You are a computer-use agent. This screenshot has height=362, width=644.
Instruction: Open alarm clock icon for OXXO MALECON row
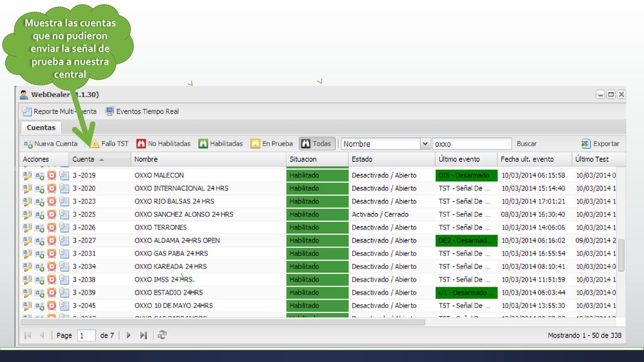pos(52,175)
